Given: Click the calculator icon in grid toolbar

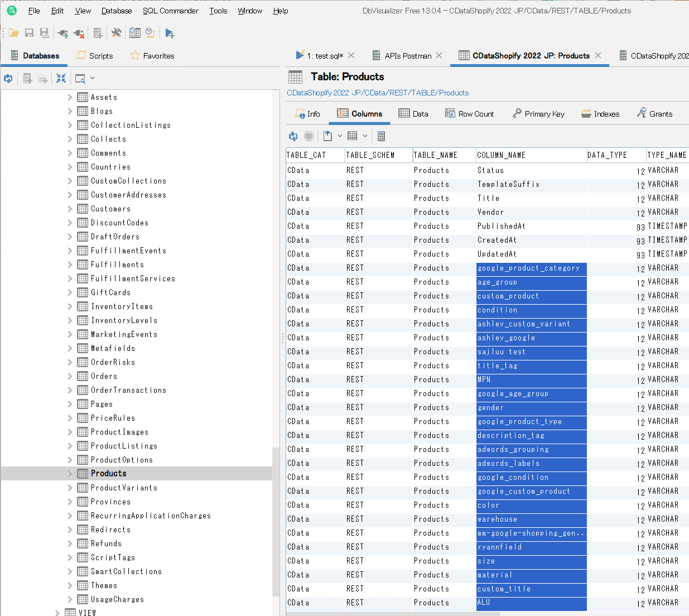Looking at the screenshot, I should coord(381,136).
